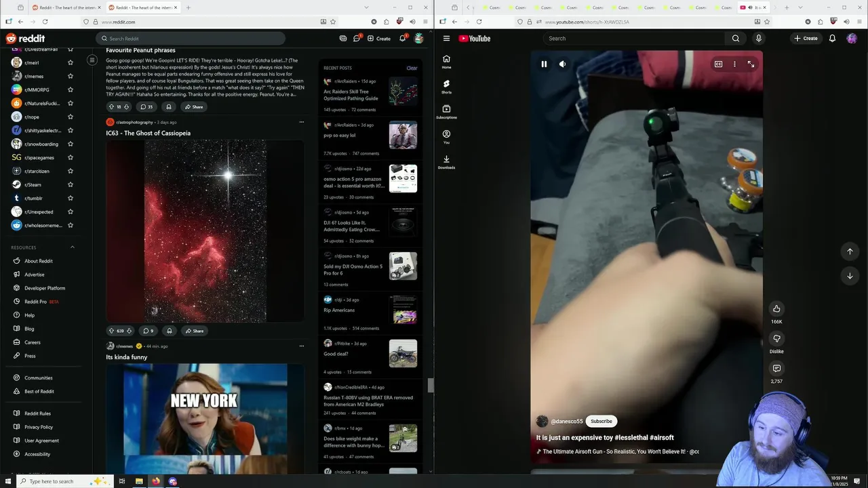Favorite r/Unexpected with star toggle
The height and width of the screenshot is (488, 868).
[70, 211]
